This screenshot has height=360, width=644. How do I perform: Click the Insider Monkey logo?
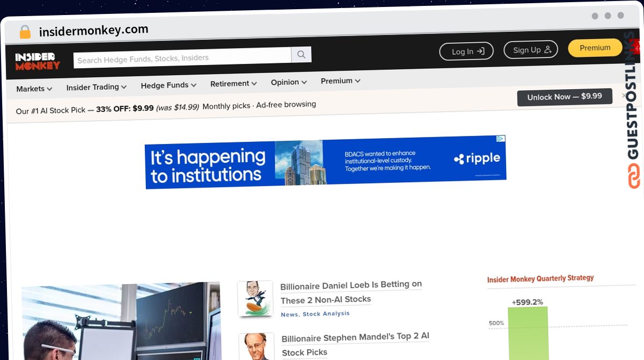37,61
